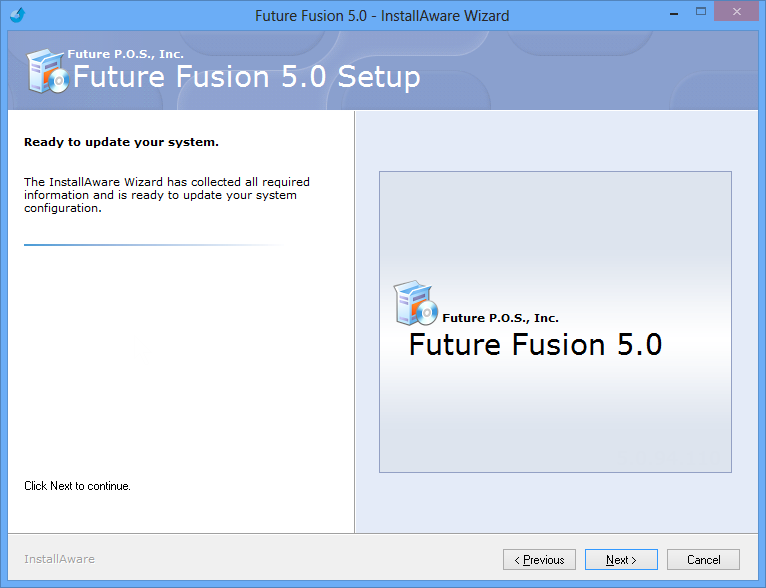Click the empty gray top area of the splash panel
The width and height of the screenshot is (766, 588).
pyautogui.click(x=555, y=220)
